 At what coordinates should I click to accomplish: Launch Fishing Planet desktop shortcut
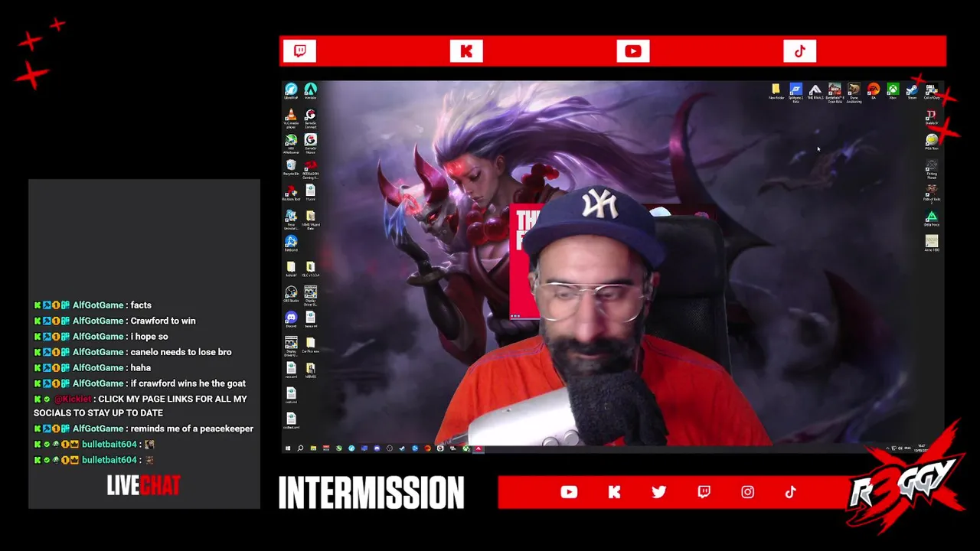pyautogui.click(x=931, y=168)
